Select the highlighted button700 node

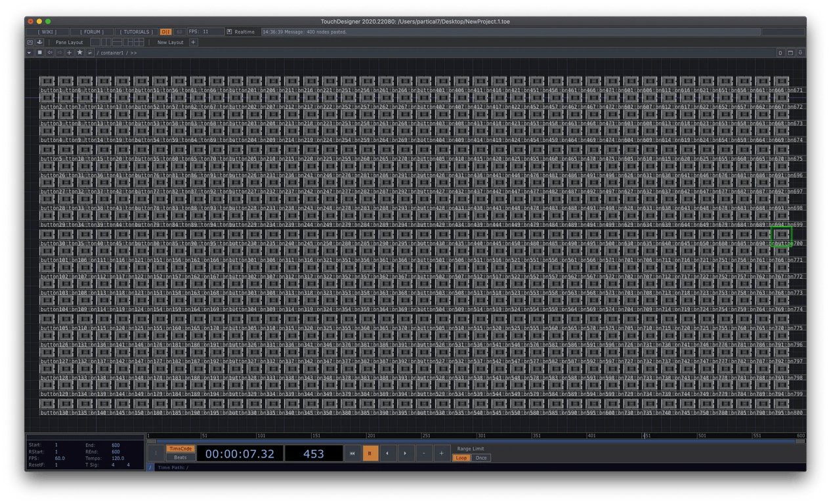pos(781,234)
